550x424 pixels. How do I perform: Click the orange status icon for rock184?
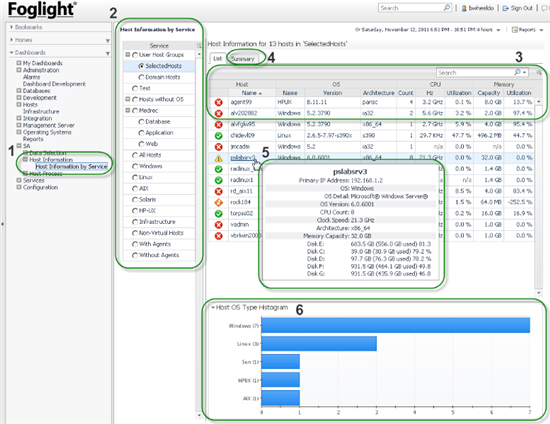[219, 202]
